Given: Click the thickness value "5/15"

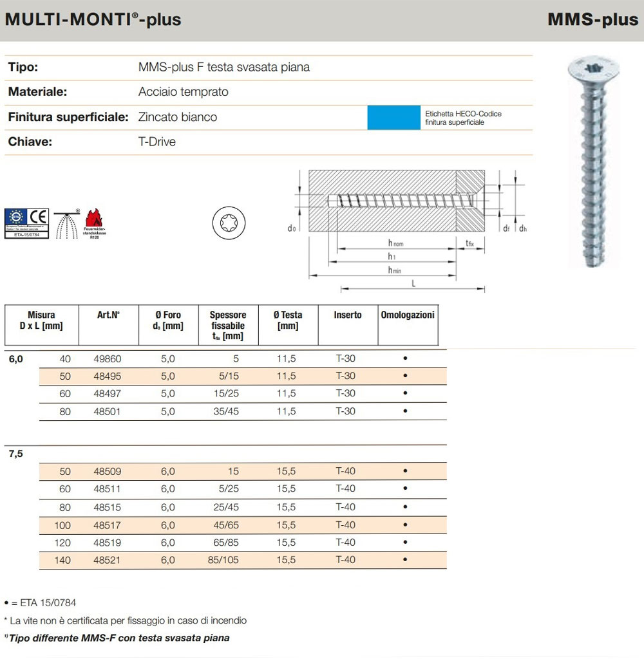Looking at the screenshot, I should pos(229,376).
